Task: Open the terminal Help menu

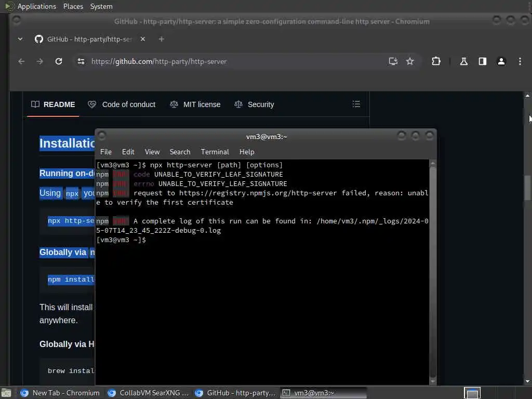Action: click(247, 152)
